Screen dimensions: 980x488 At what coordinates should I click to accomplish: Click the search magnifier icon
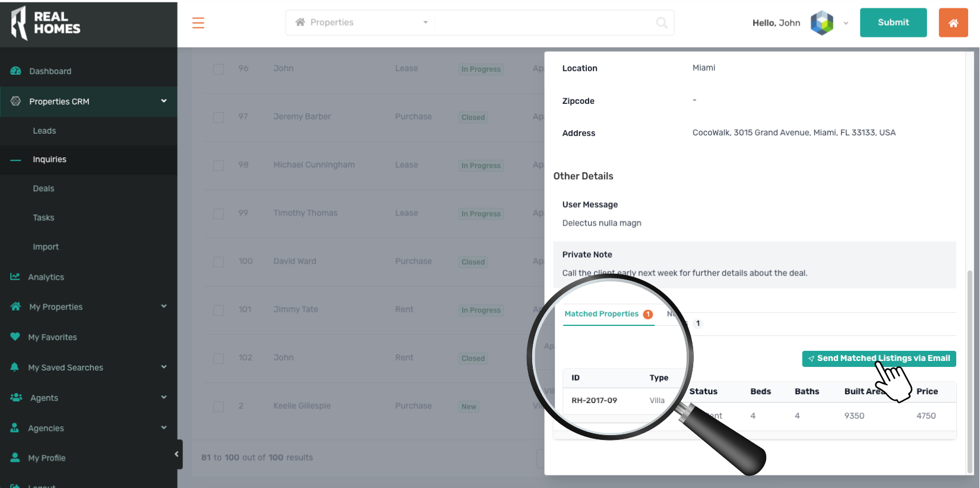pyautogui.click(x=661, y=23)
